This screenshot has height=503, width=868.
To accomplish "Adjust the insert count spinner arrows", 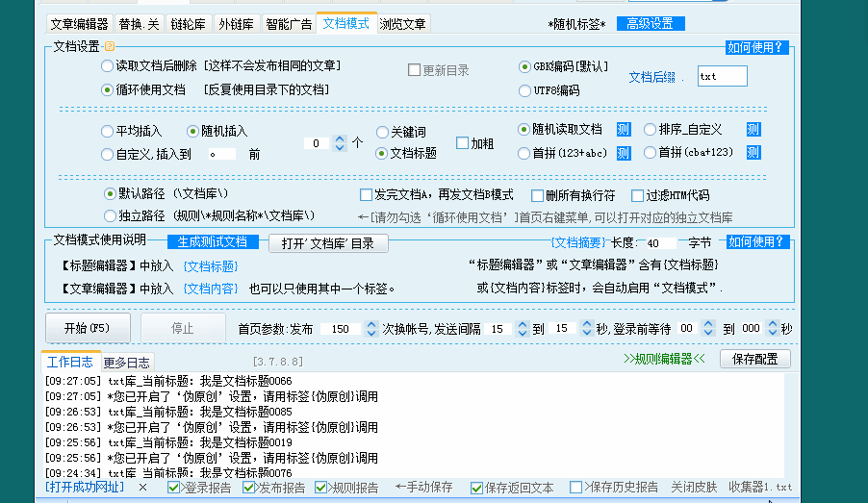I will tap(339, 142).
